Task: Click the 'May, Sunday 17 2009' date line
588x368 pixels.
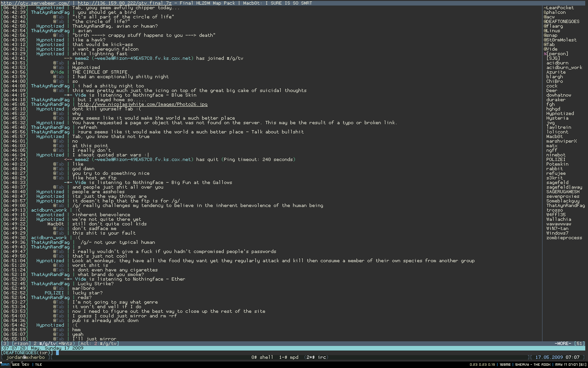Action: [57, 348]
